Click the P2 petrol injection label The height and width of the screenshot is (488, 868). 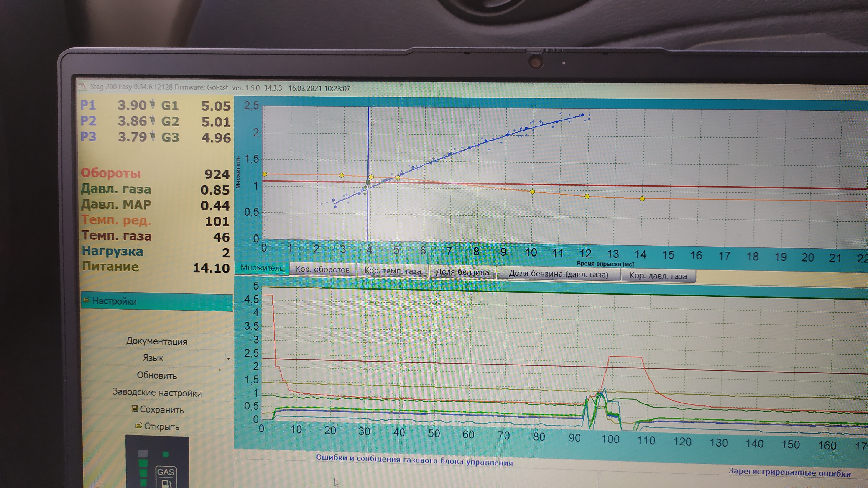coord(88,121)
